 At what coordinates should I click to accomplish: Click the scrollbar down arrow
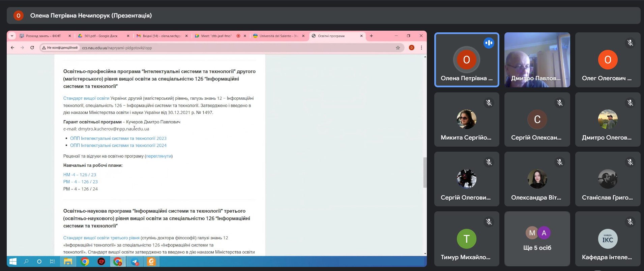tap(425, 253)
